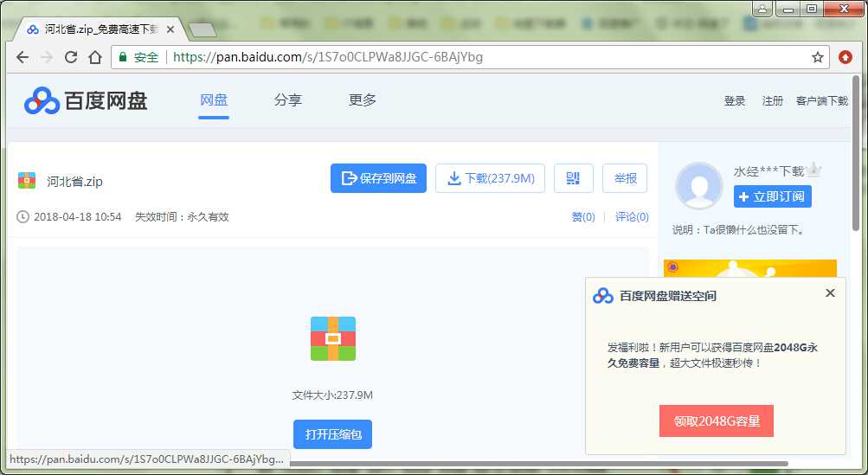Viewport: 868px width, 475px height.
Task: Click 打开压缩包 button
Action: (332, 434)
